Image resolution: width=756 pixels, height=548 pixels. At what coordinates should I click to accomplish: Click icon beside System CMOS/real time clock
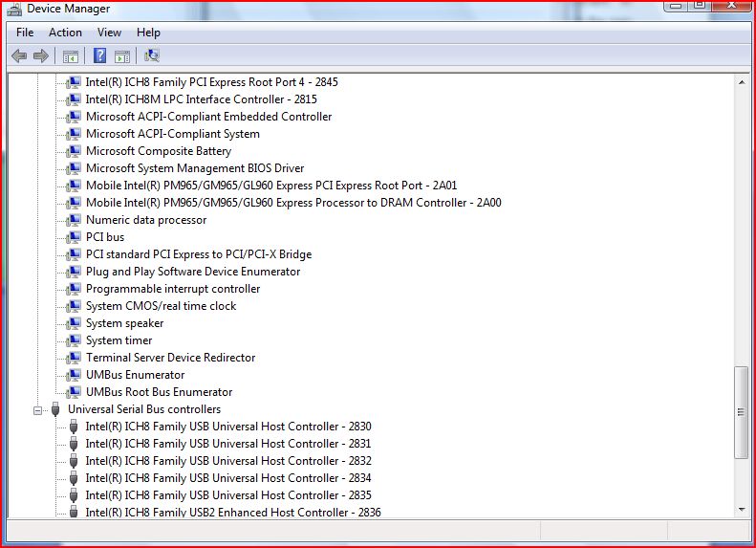coord(74,306)
